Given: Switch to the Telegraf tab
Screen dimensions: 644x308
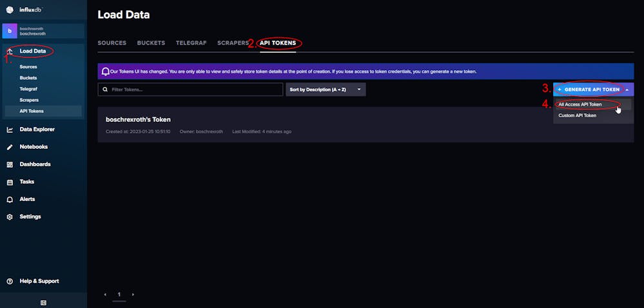Looking at the screenshot, I should [x=191, y=43].
